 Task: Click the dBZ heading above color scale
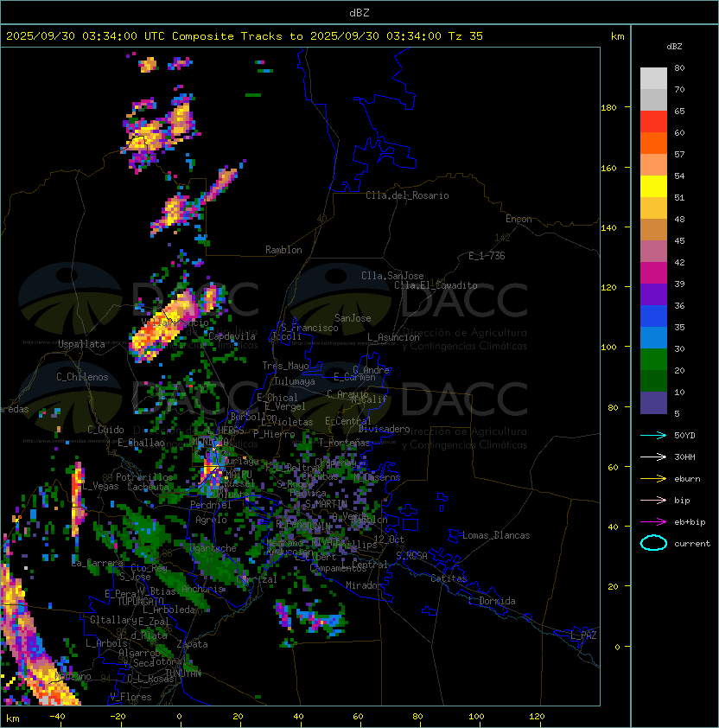point(674,47)
